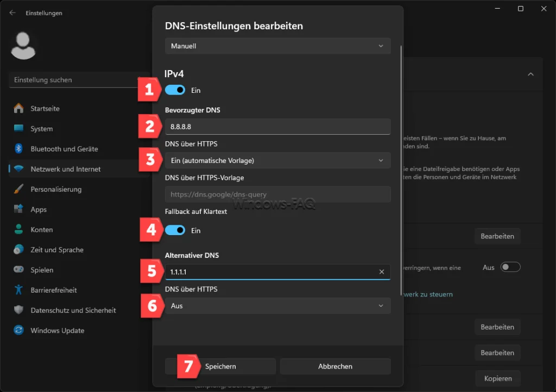Click the user profile avatar
Image resolution: width=556 pixels, height=392 pixels.
23,46
